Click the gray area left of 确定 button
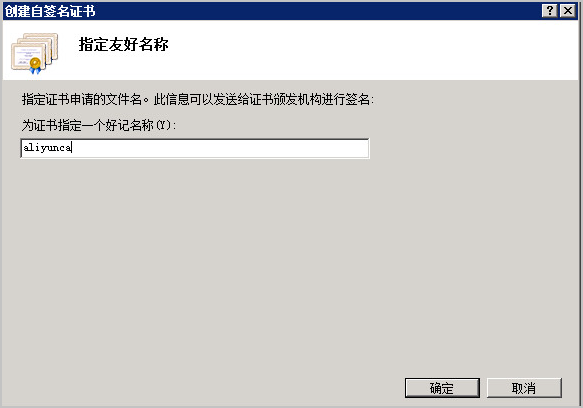Viewport: 583px width, 408px height. 204,388
